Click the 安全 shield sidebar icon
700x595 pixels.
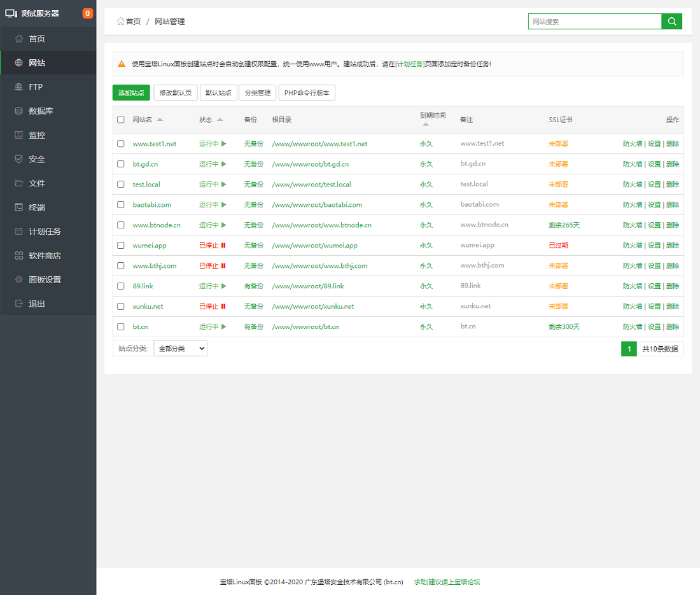(x=18, y=159)
